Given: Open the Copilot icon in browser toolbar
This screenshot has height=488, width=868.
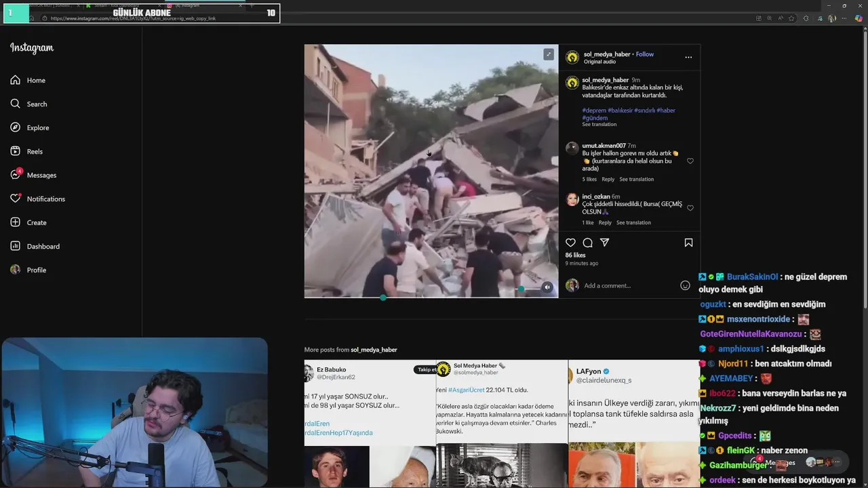Looking at the screenshot, I should [x=859, y=18].
